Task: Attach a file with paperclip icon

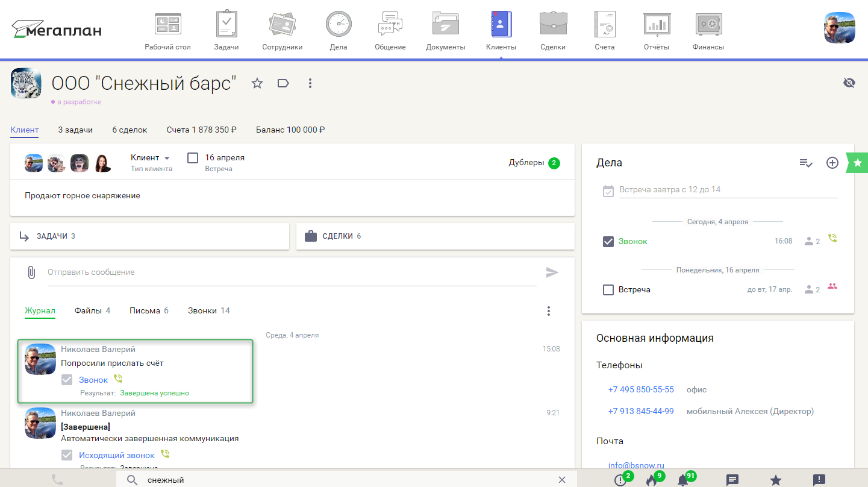Action: [x=31, y=272]
